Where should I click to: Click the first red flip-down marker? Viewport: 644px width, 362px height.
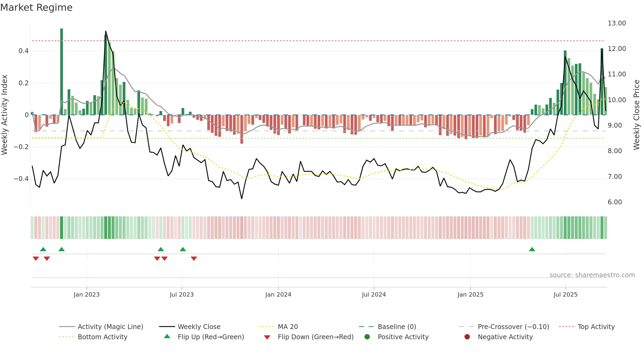(36, 258)
